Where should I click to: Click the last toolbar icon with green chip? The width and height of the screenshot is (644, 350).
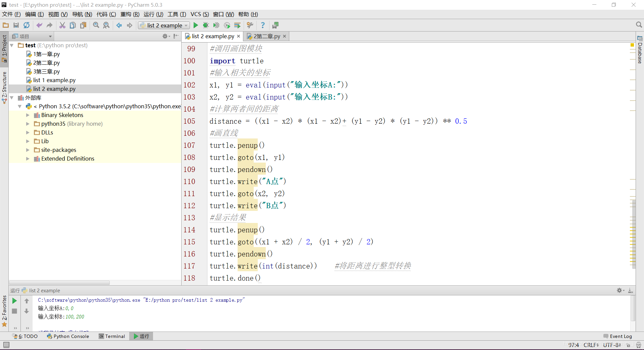pos(276,25)
